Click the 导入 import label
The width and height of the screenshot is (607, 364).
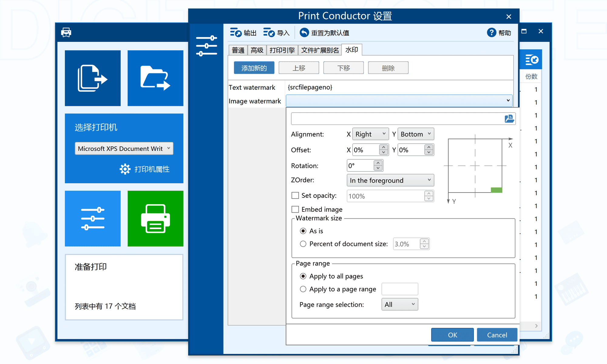click(283, 33)
